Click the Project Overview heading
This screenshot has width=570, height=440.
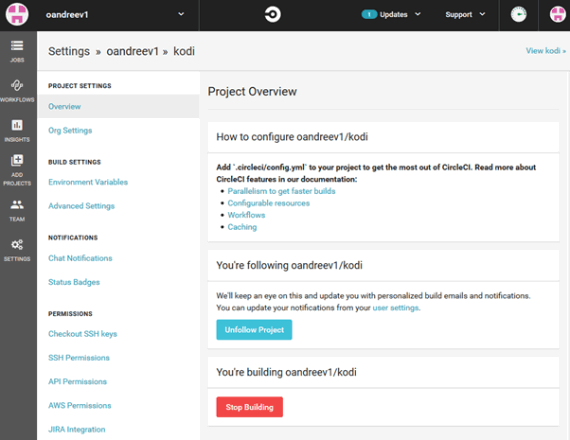(x=252, y=92)
